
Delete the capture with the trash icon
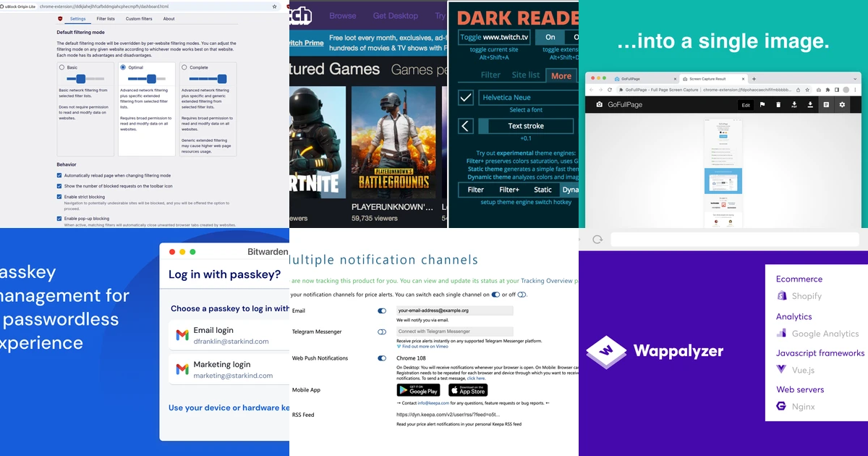point(778,104)
